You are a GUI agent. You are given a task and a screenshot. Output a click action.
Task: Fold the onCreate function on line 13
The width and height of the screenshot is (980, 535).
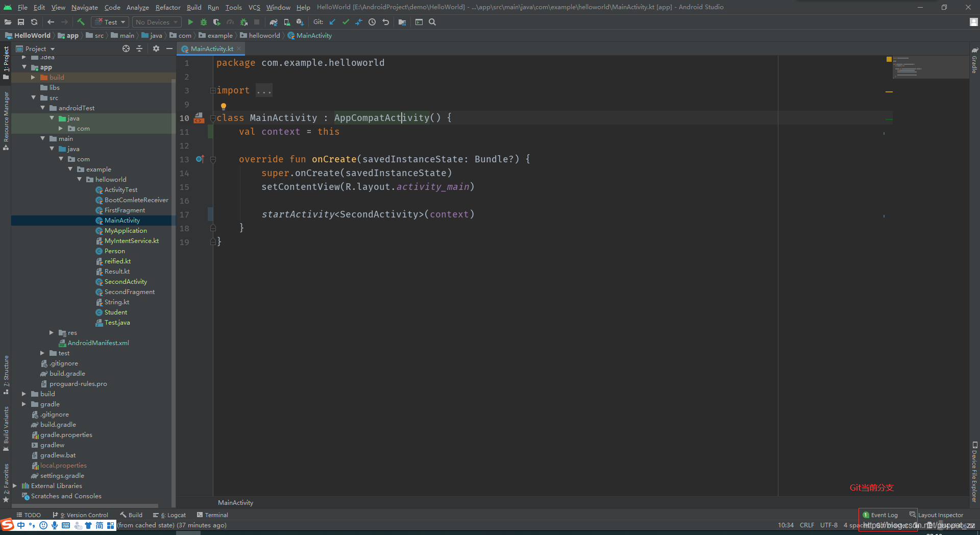(x=213, y=159)
